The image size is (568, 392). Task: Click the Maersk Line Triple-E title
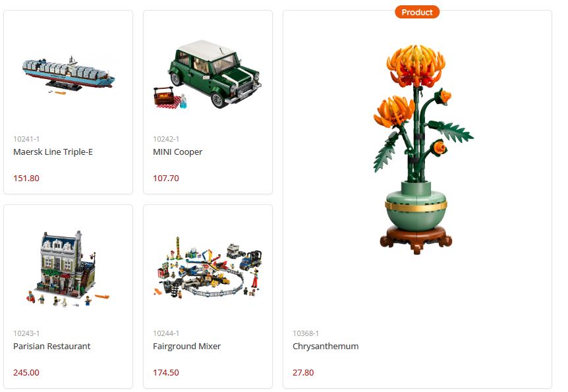point(53,152)
